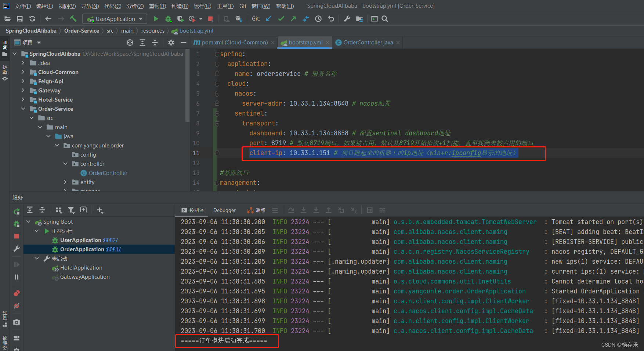Screen dimensions: 644x351
Task: Click the Build hammer icon
Action: (x=73, y=19)
